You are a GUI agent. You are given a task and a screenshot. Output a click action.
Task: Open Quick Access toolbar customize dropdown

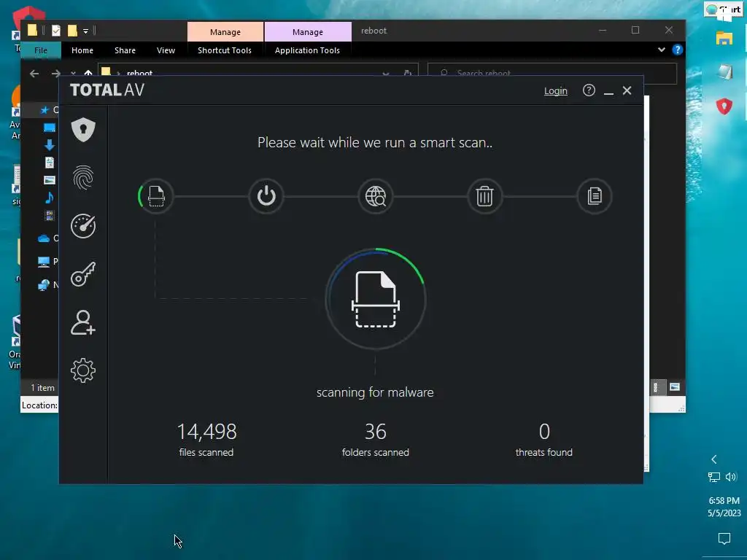coord(86,31)
